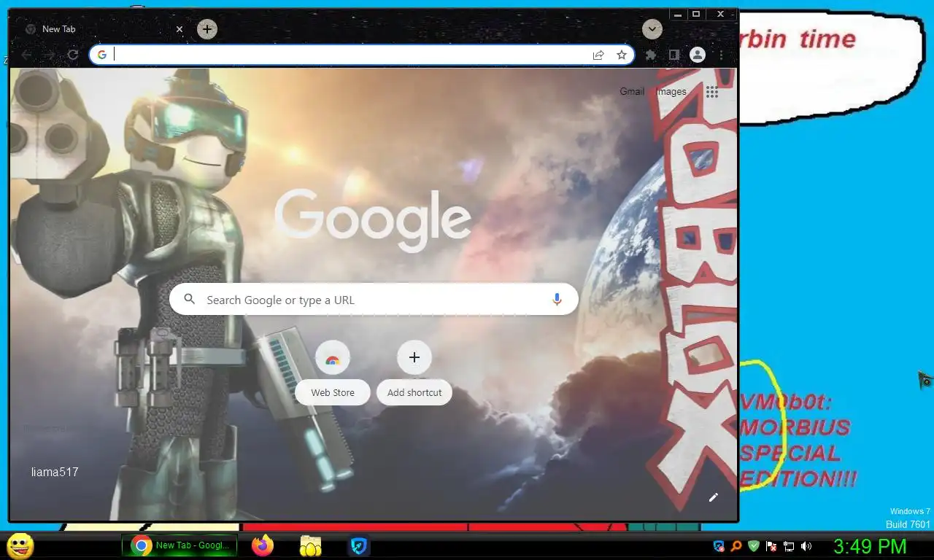The height and width of the screenshot is (560, 934).
Task: Click the magnifier in Google search box
Action: [x=190, y=299]
